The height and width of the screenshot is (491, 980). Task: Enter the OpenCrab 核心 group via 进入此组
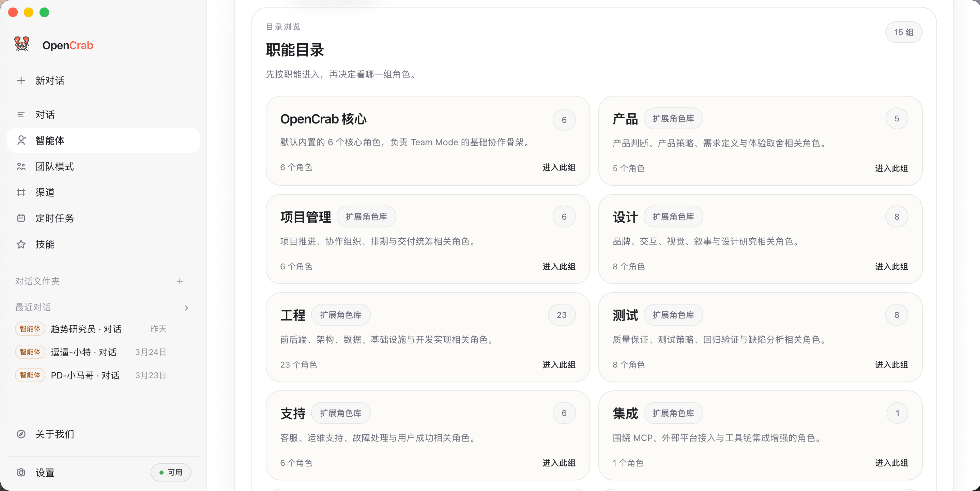(x=558, y=167)
